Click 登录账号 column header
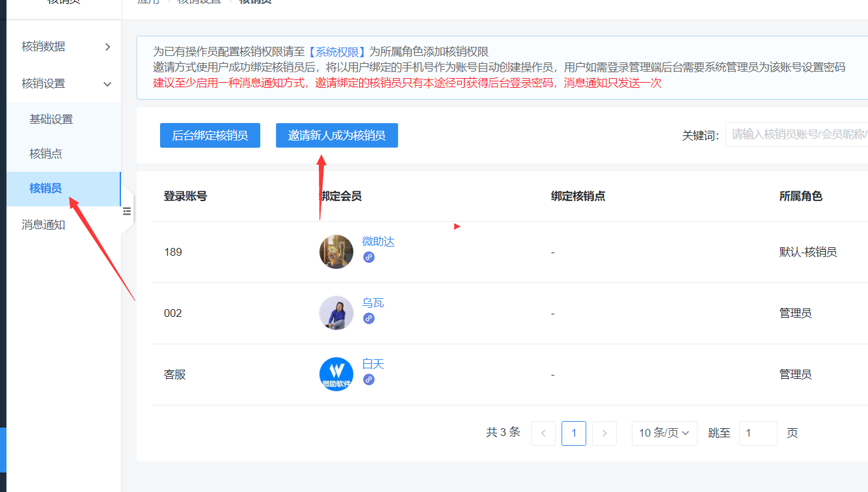 tap(185, 196)
